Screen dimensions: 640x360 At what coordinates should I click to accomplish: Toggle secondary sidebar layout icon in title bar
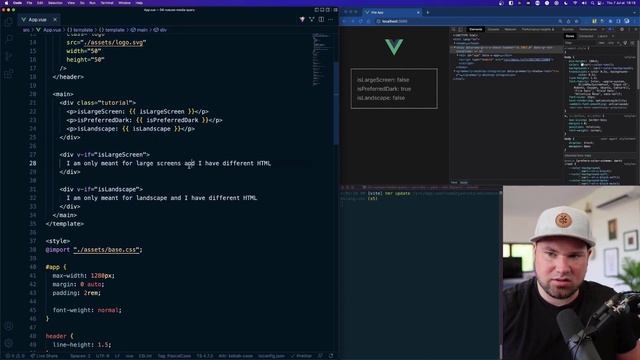point(328,10)
